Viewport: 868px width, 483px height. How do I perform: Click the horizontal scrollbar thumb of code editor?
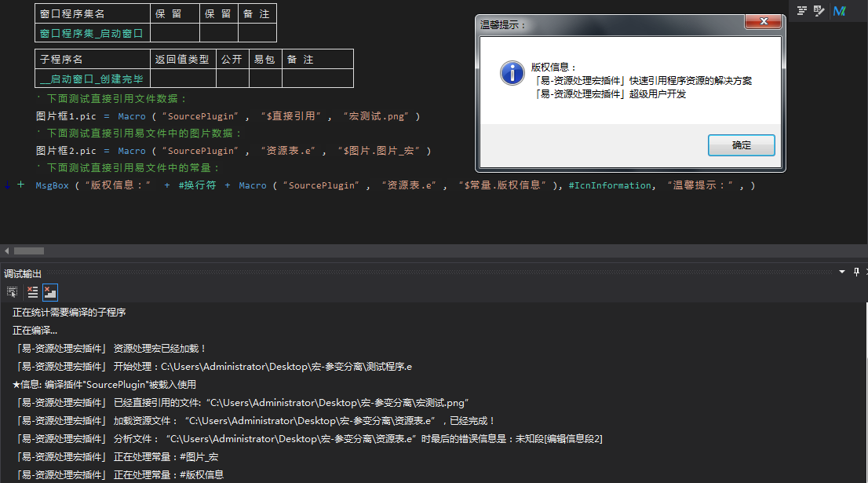[x=29, y=251]
